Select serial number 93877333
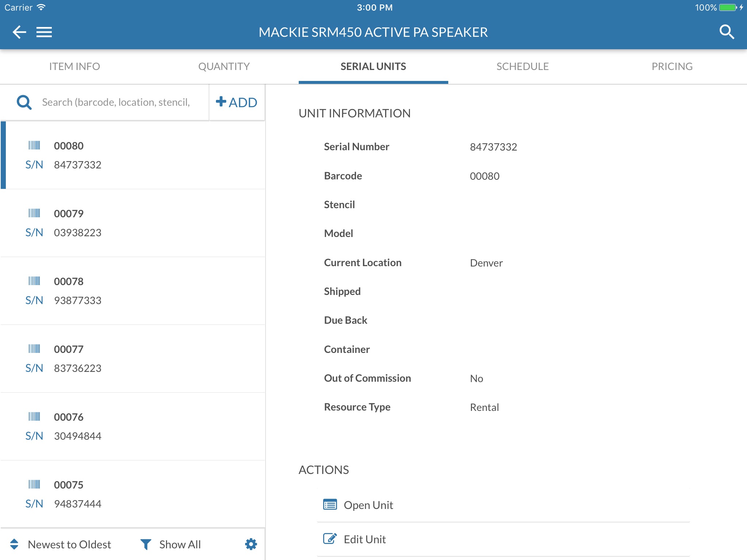Viewport: 747px width, 560px height. point(78,300)
